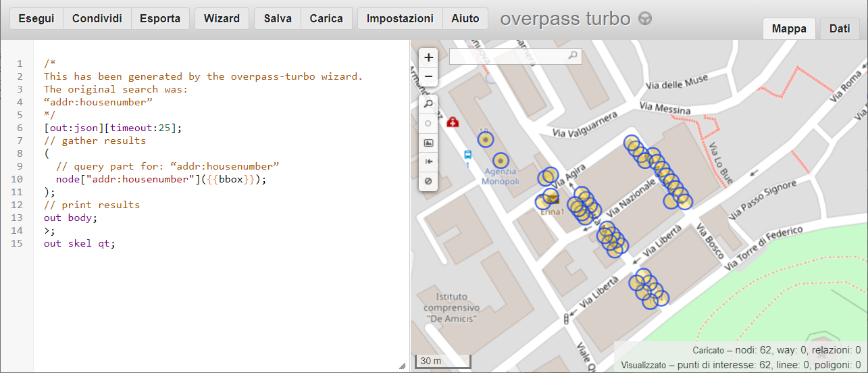868x373 pixels.
Task: Click the map location search field
Action: (510, 56)
